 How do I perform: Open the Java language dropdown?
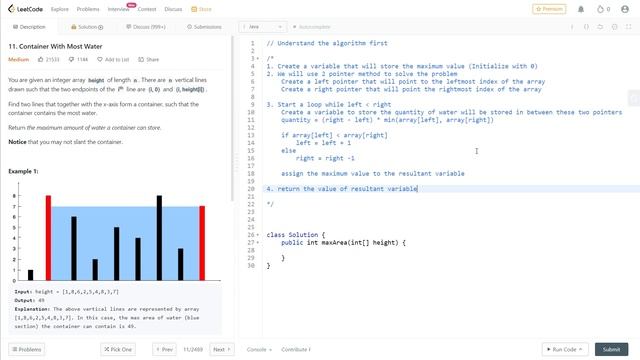[x=262, y=27]
